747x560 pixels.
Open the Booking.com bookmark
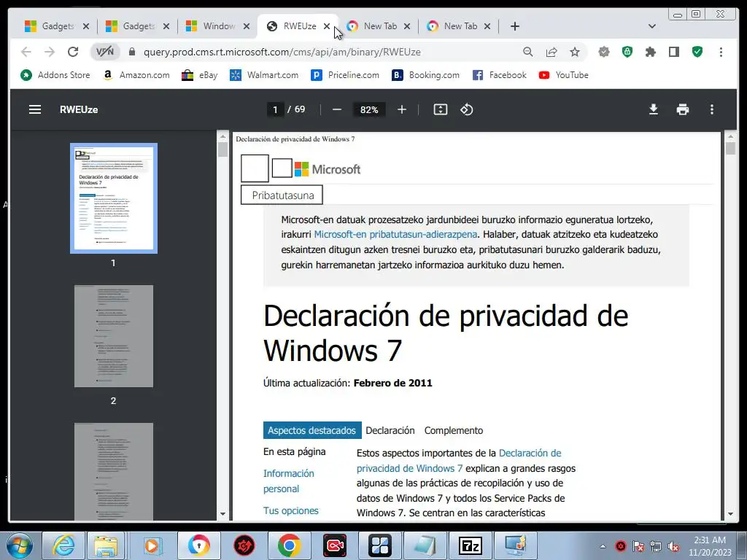tap(425, 75)
